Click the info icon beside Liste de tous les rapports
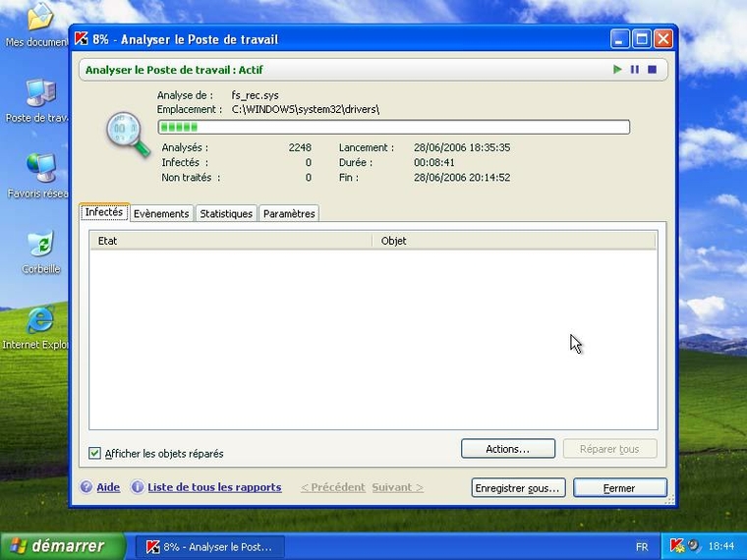Viewport: 747px width, 560px height. (138, 487)
